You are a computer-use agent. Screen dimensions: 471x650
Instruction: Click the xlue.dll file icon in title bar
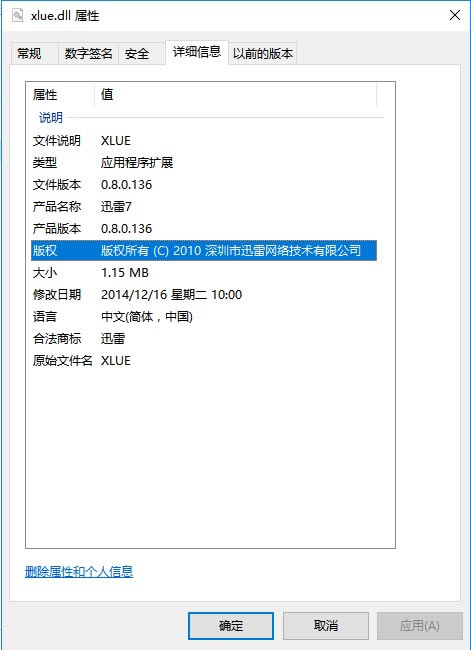(x=17, y=16)
